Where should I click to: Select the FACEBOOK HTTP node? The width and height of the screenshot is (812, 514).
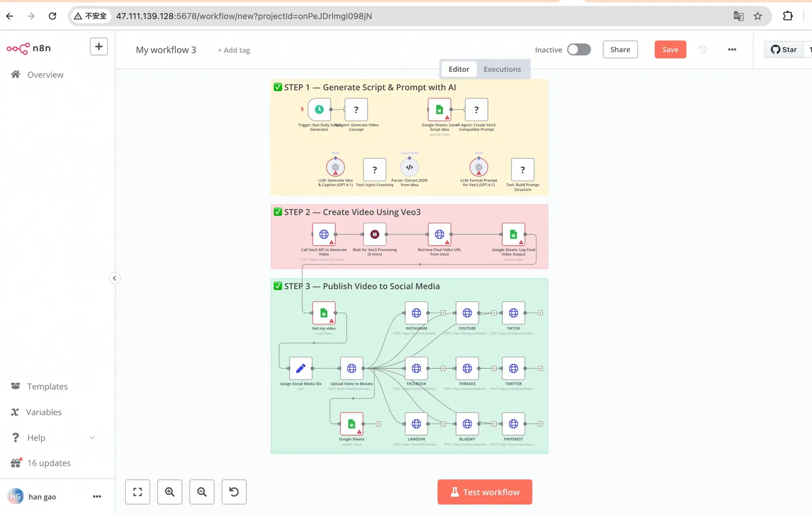[x=416, y=368]
